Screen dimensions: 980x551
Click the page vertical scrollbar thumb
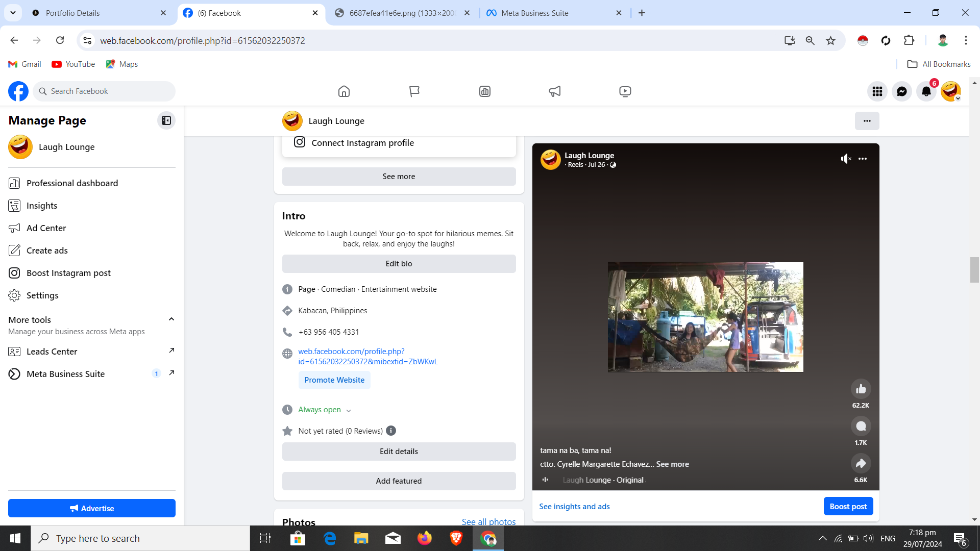(974, 269)
